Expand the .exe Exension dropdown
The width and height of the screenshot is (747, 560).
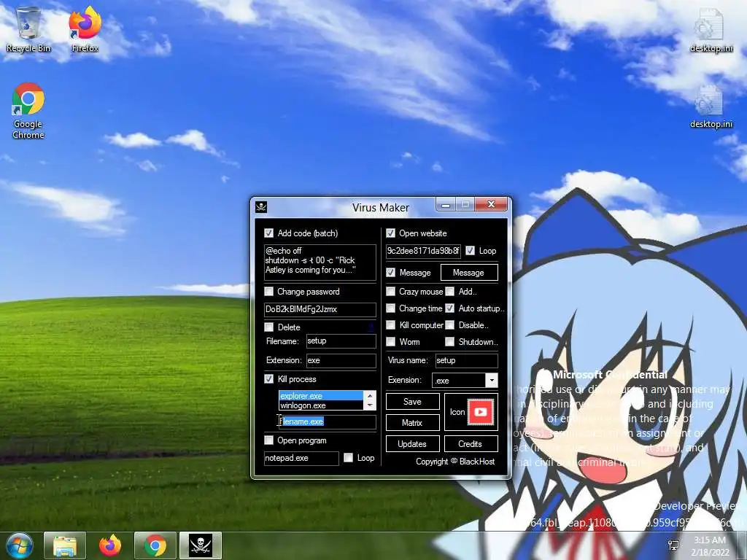[492, 380]
